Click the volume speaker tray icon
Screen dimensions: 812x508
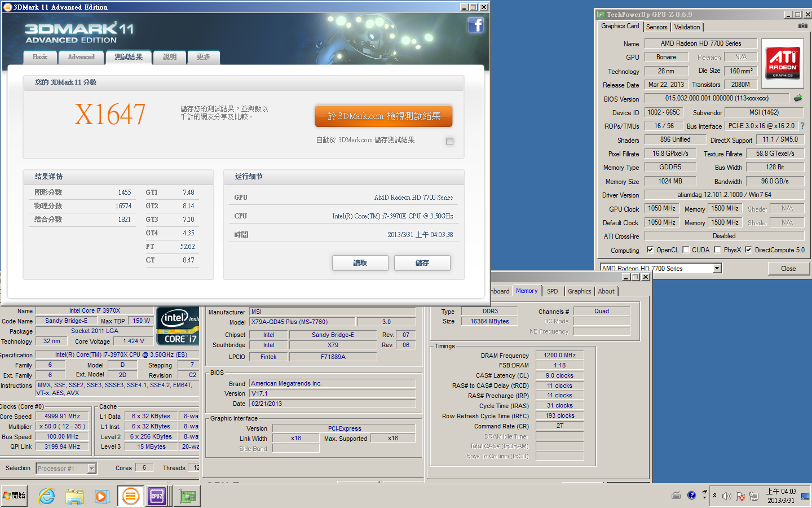(x=727, y=496)
